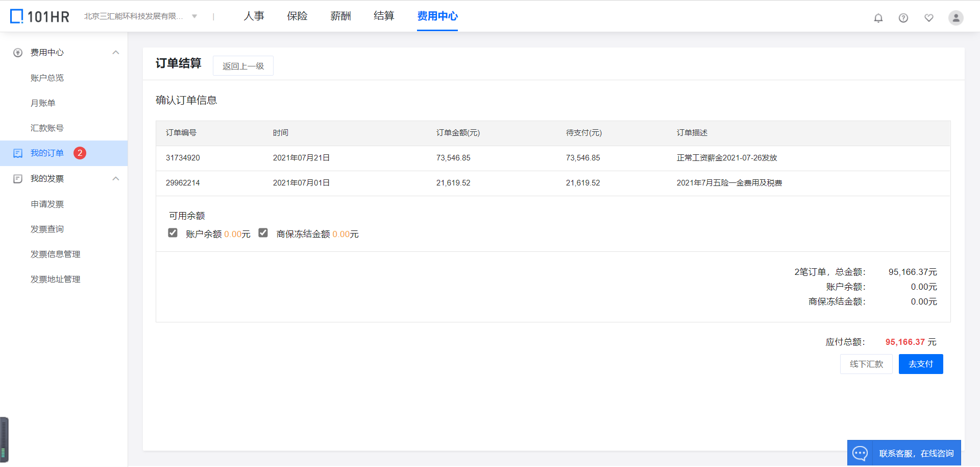
Task: Click the red badge on 我的订单
Action: [80, 153]
